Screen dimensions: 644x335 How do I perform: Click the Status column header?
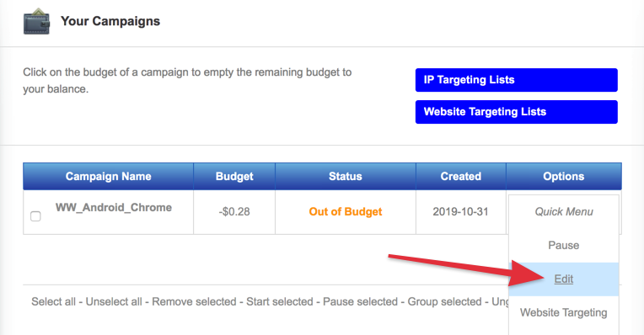tap(346, 176)
